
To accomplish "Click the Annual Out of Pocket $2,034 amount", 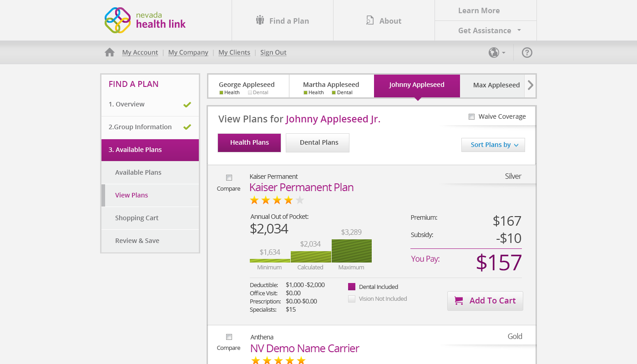I will click(269, 228).
